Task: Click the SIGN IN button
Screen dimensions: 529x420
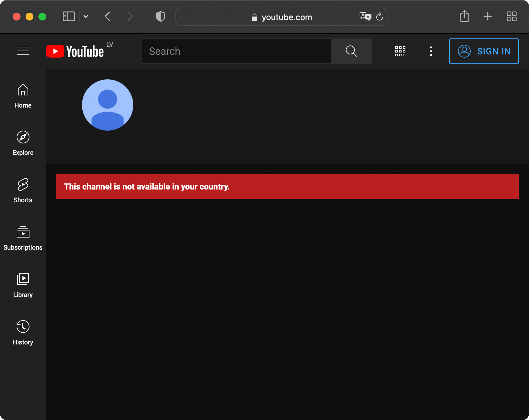Action: pos(484,51)
